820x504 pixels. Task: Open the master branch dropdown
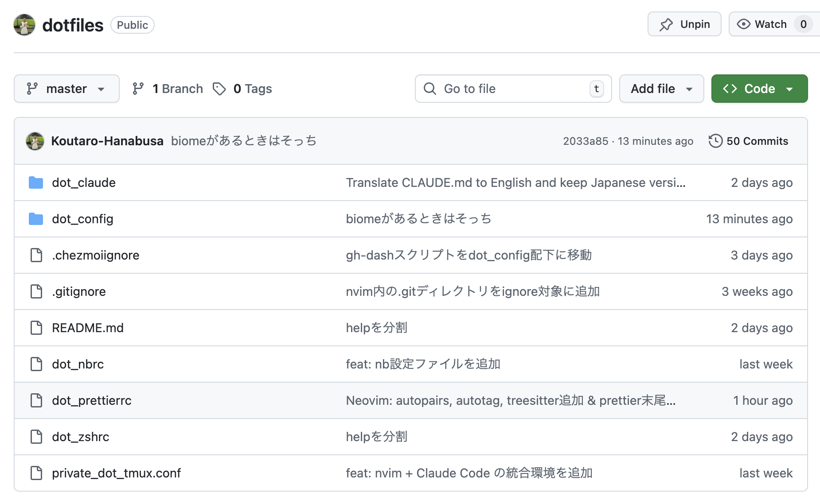[66, 89]
